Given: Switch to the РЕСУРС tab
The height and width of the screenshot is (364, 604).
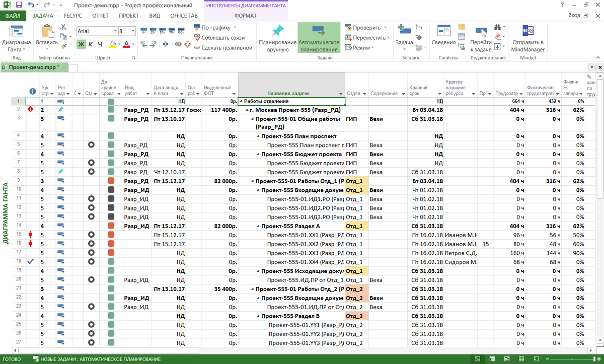Looking at the screenshot, I should (x=73, y=16).
